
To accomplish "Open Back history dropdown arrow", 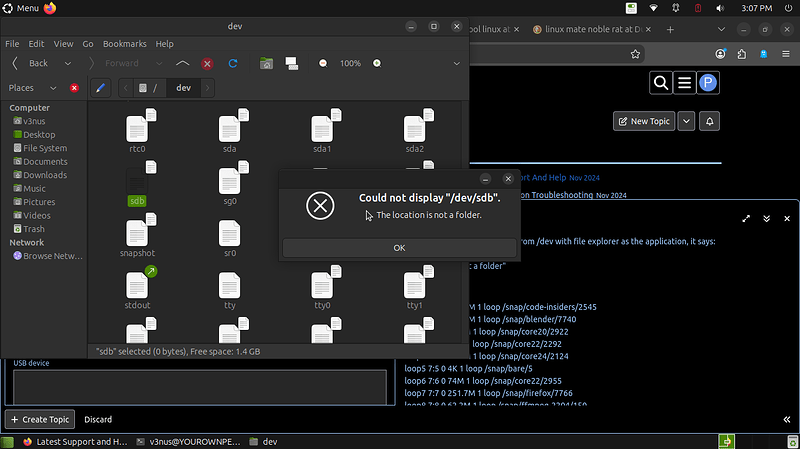I will (67, 63).
